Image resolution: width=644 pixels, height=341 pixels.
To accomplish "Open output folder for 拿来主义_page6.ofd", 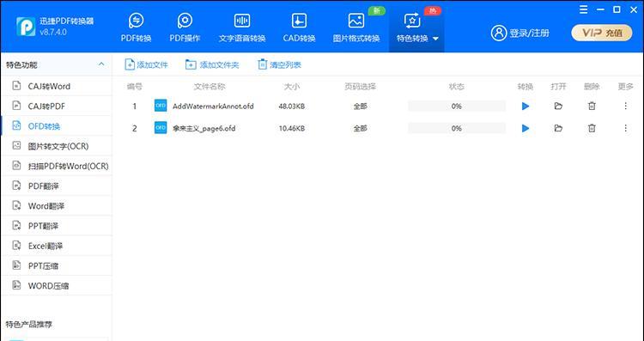I will [558, 128].
